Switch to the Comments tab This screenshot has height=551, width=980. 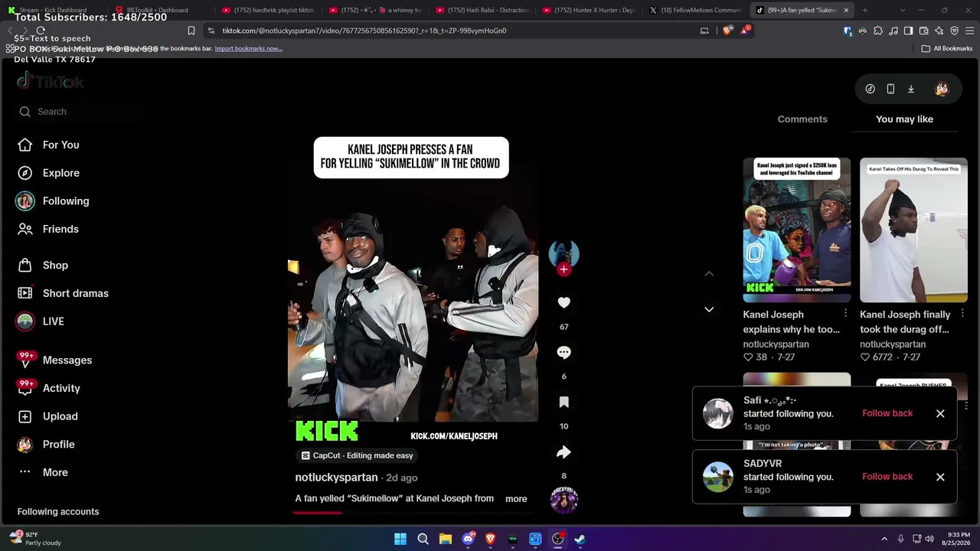click(x=802, y=119)
